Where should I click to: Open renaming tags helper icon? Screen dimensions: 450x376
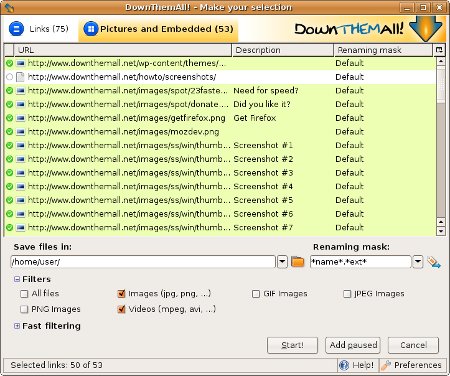pos(434,262)
